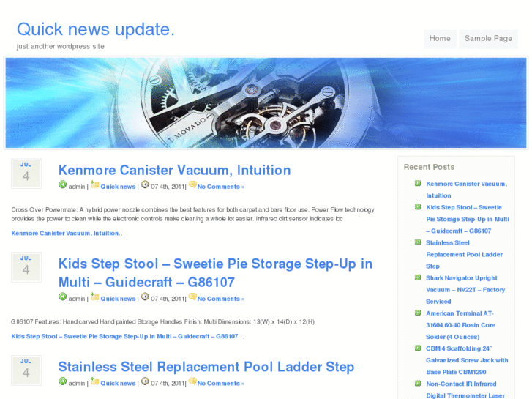The height and width of the screenshot is (399, 532).
Task: Open No Comments link on Kenmore post
Action: coord(220,187)
